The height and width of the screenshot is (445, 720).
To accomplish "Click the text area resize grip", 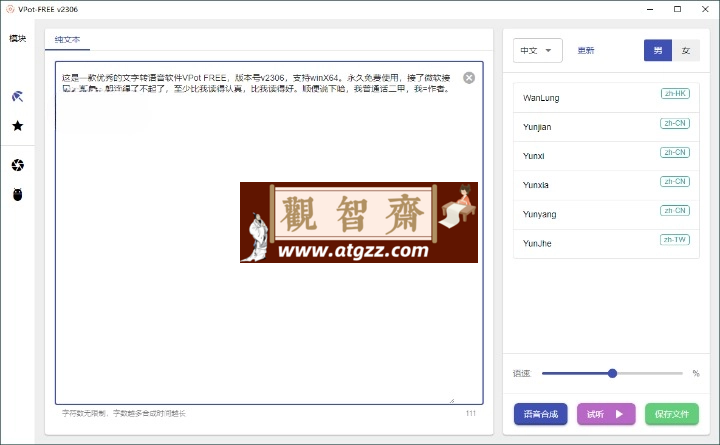I will [x=452, y=401].
